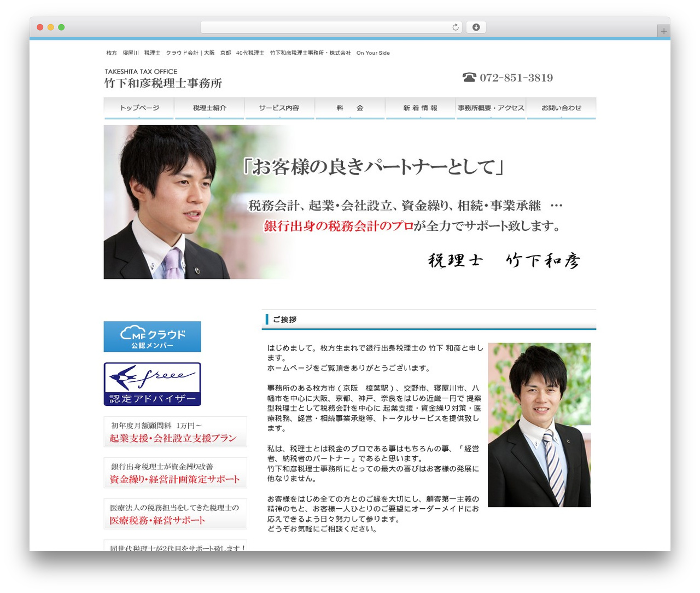Add a new tab with the plus button
Screen dimensions: 700x593
(663, 31)
